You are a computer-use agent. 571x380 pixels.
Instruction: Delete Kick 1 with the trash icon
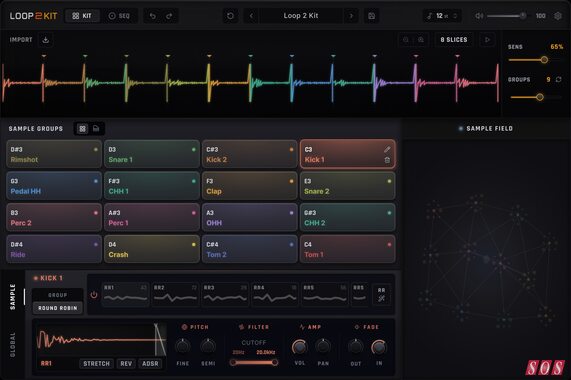(387, 160)
